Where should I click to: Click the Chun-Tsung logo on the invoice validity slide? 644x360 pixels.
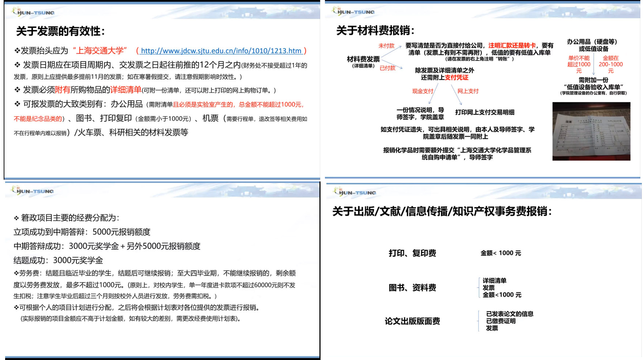click(x=33, y=12)
